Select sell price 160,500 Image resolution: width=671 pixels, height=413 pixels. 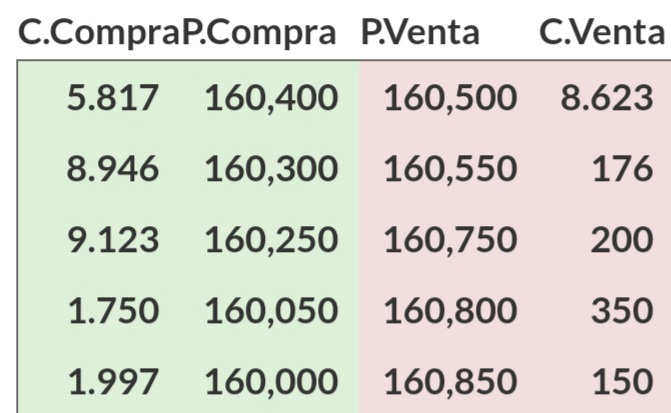tap(451, 98)
